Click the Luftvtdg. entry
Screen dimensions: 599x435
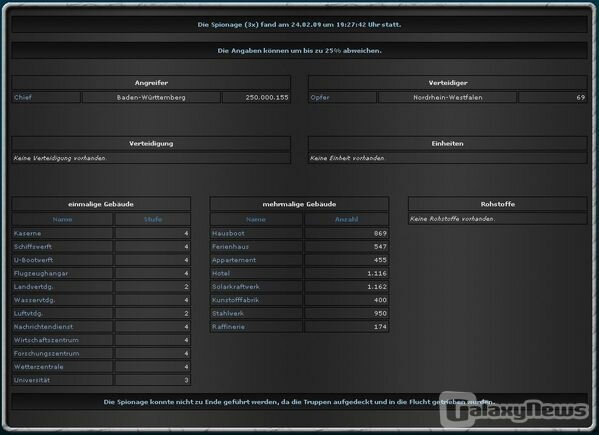pos(28,314)
